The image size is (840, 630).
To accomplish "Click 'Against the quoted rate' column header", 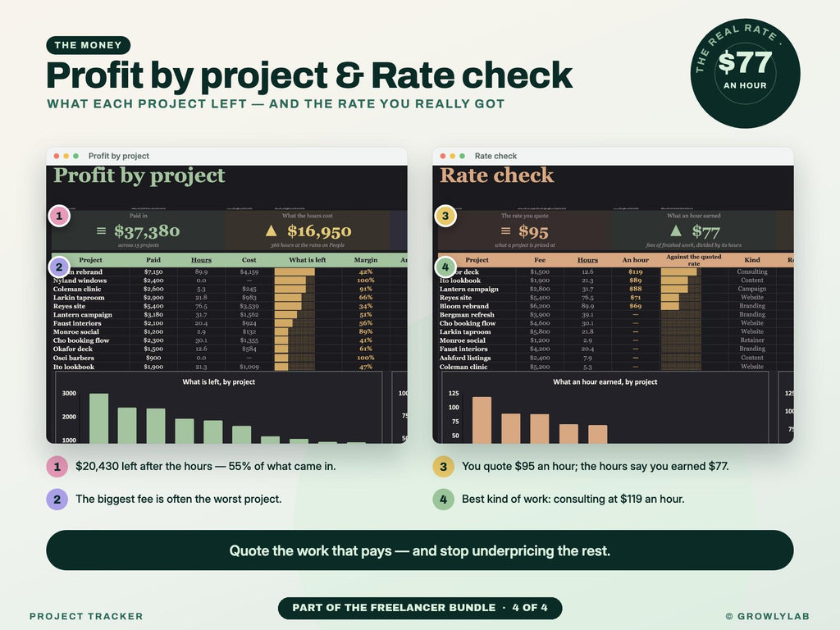I will coord(694,260).
